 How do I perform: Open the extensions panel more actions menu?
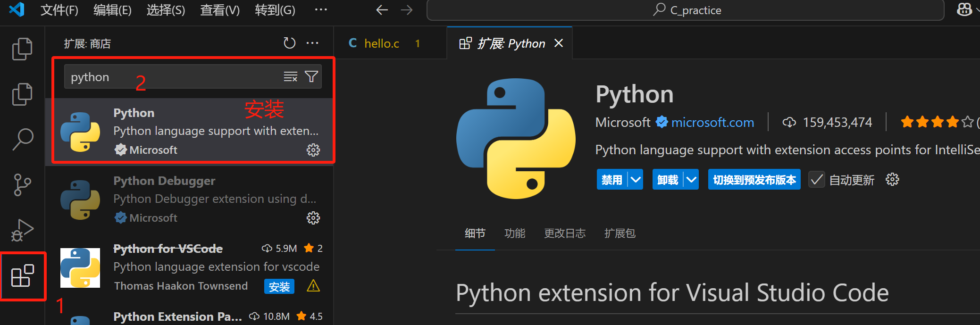312,43
